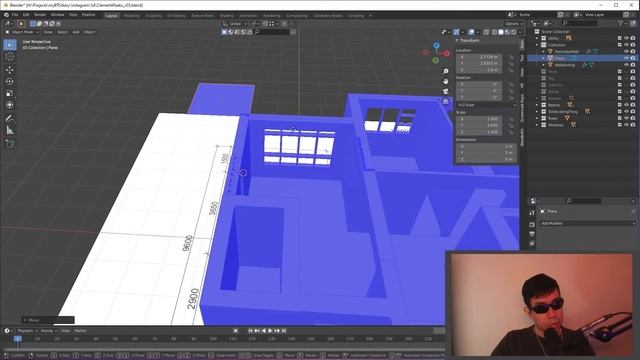Select the 3D Cursor tool

pyautogui.click(x=10, y=57)
